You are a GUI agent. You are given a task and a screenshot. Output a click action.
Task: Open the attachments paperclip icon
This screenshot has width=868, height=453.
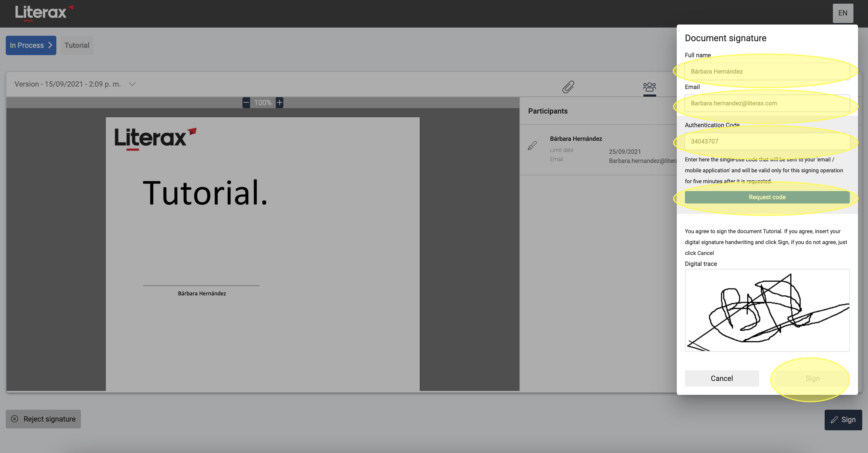point(568,87)
